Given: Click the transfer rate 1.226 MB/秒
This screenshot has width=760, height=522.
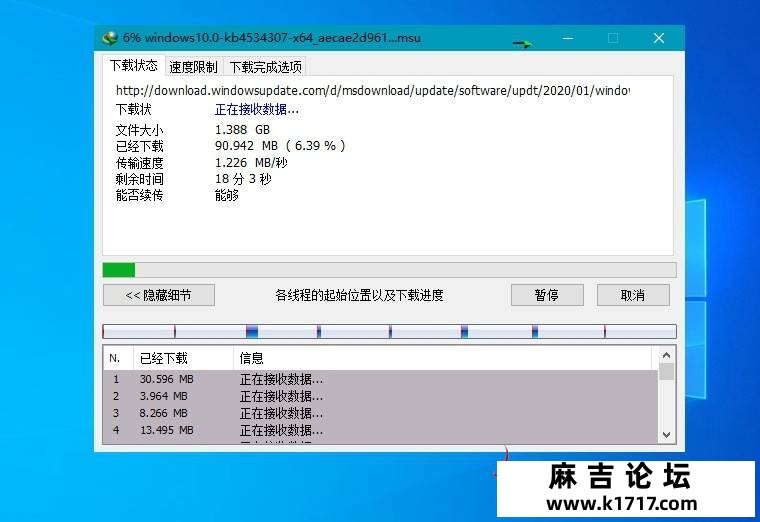Looking at the screenshot, I should coord(251,162).
